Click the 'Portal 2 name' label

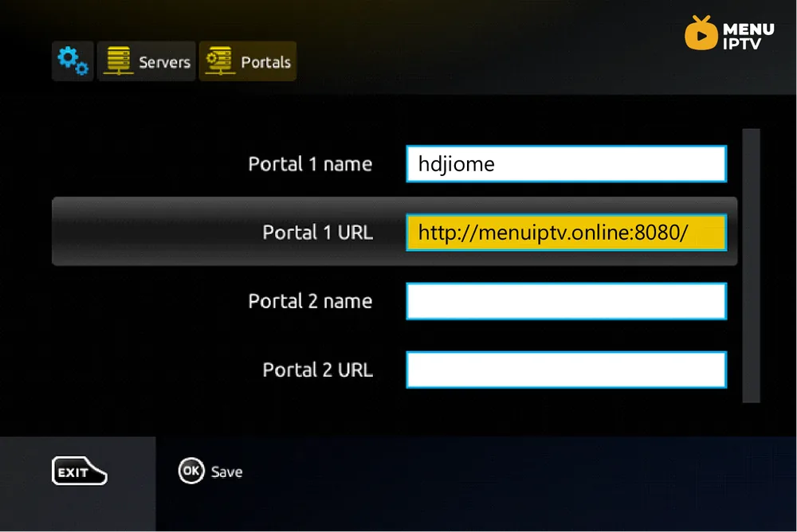click(x=310, y=301)
